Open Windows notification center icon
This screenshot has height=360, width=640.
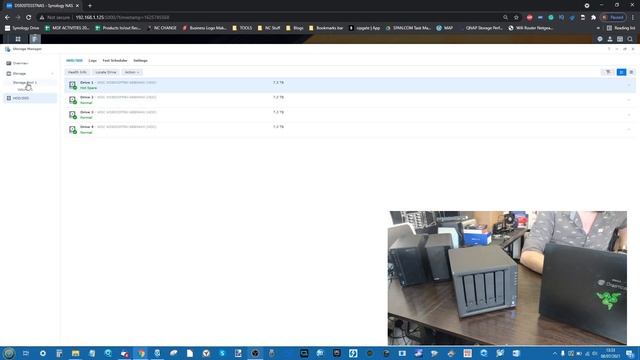(630, 353)
